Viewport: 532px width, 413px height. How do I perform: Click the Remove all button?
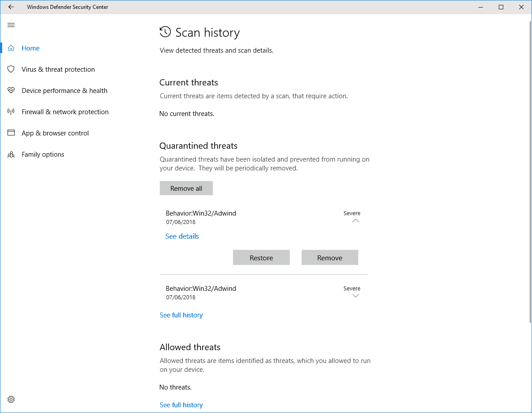click(x=186, y=188)
